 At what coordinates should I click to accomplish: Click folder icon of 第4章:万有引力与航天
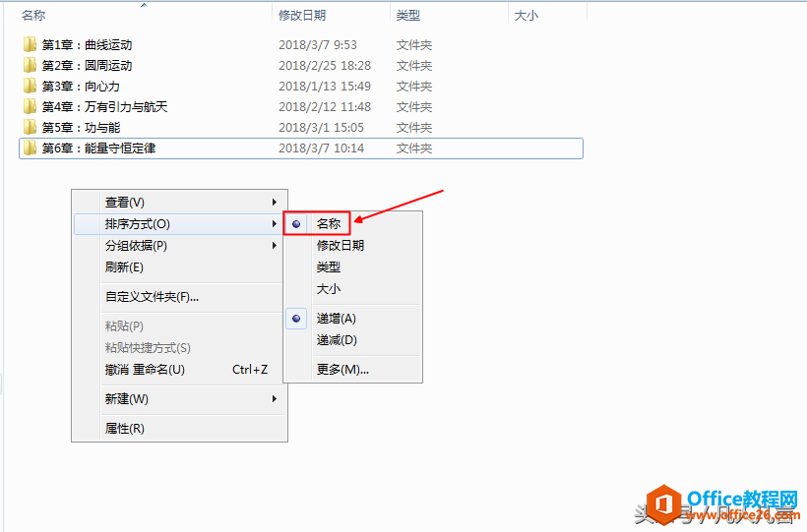(30, 106)
